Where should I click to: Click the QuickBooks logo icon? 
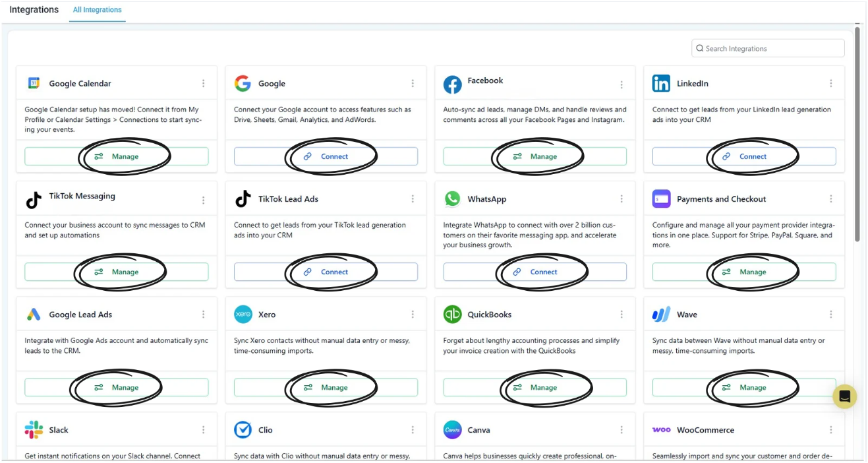[x=452, y=315]
